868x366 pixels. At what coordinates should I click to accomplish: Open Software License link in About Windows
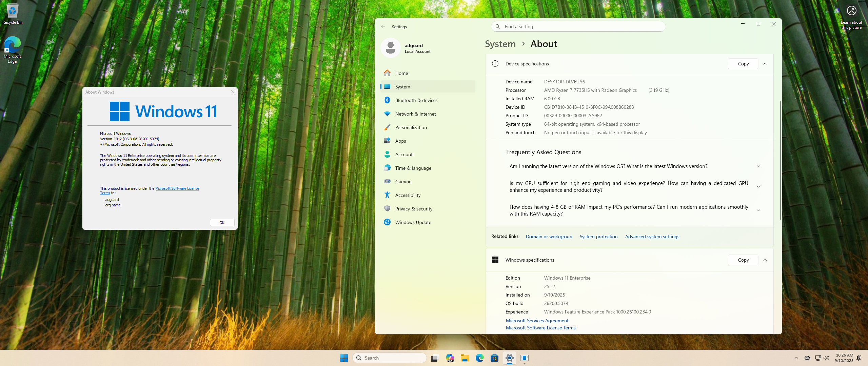point(177,188)
